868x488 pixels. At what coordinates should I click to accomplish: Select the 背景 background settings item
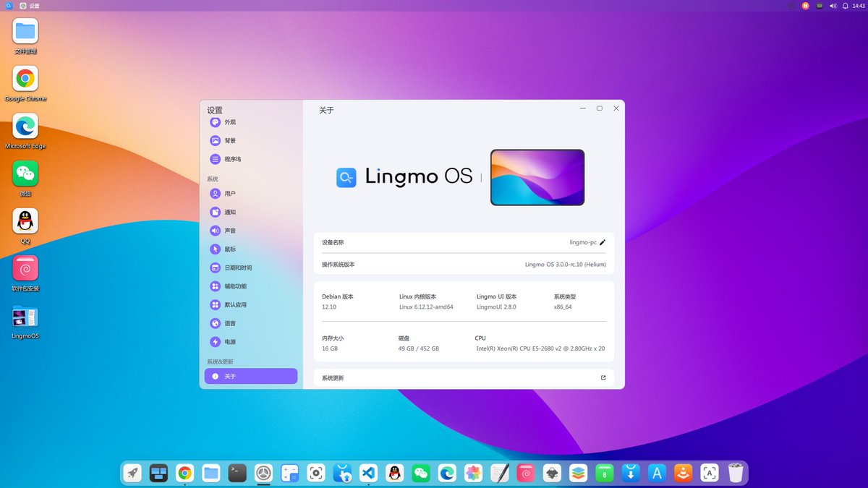pyautogui.click(x=250, y=141)
